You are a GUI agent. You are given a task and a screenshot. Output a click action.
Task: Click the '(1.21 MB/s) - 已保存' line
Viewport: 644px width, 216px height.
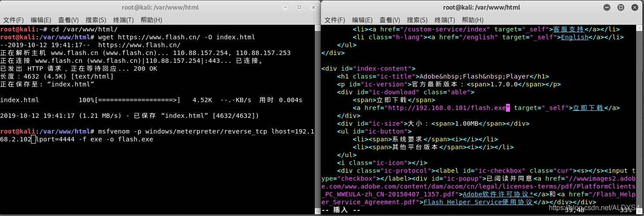tap(130, 116)
